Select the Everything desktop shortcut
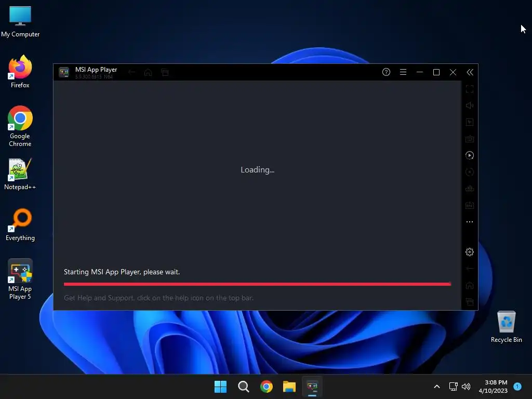Screen dimensions: 532x399 tap(20, 224)
